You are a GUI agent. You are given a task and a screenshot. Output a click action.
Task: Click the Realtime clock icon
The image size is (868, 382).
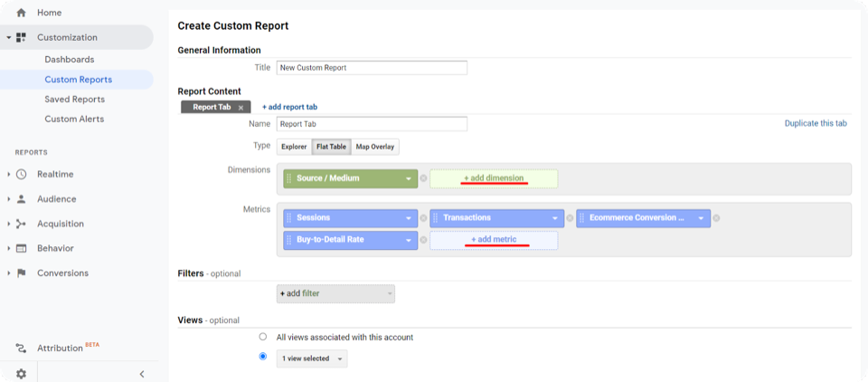click(x=21, y=174)
